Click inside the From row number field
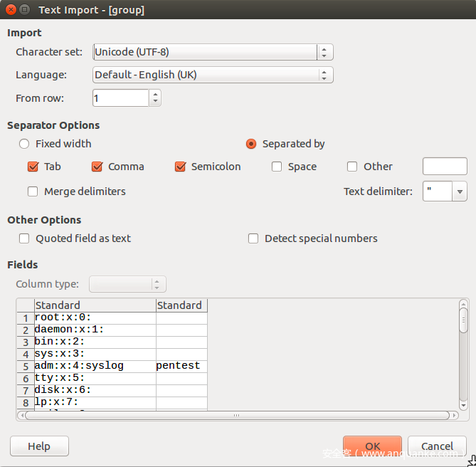 pyautogui.click(x=120, y=98)
